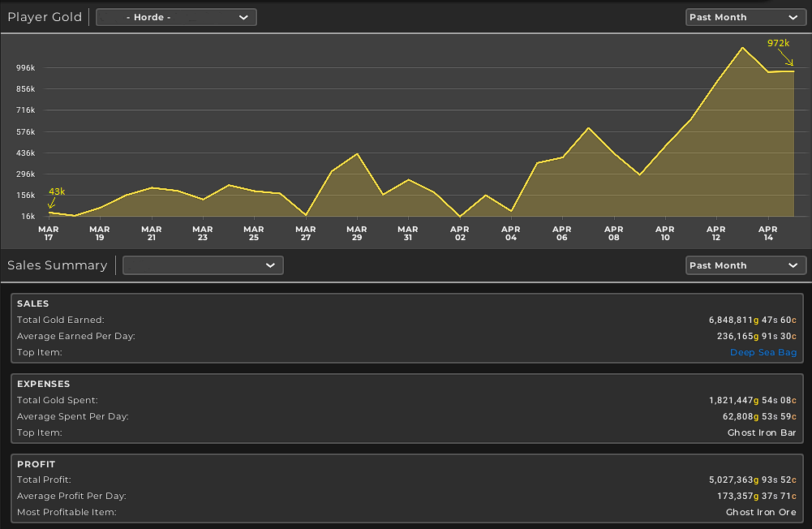Click the Total Profit amount
The image size is (812, 529).
click(x=752, y=480)
